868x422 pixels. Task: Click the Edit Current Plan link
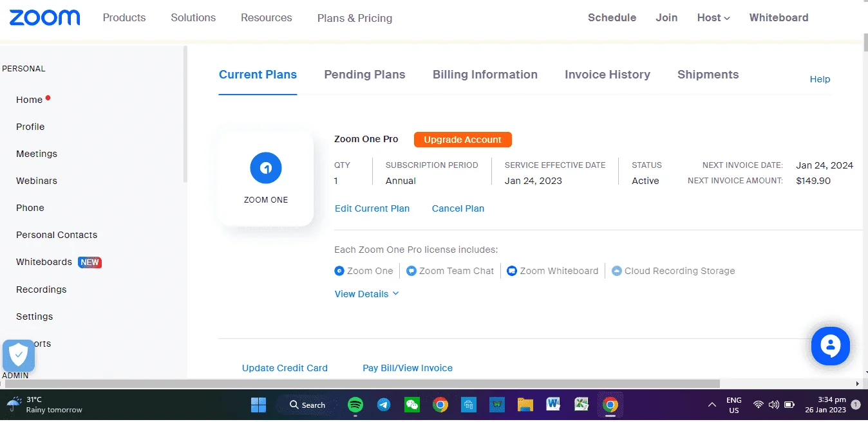click(372, 208)
